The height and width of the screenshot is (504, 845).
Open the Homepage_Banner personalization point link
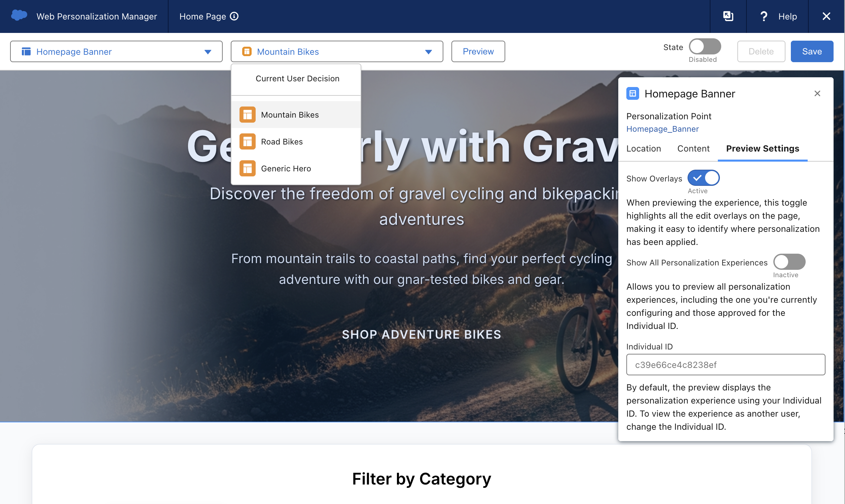coord(662,129)
